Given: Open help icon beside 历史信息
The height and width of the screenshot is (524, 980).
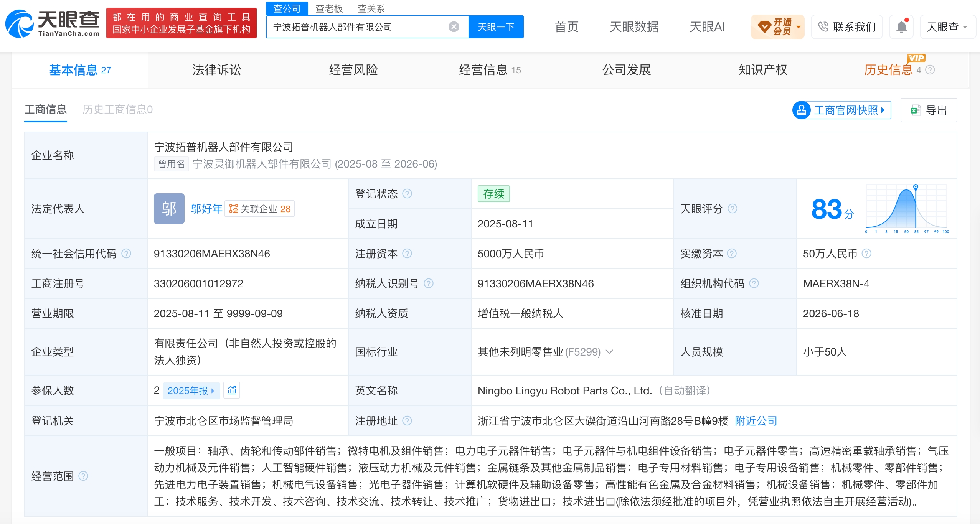Looking at the screenshot, I should (930, 70).
